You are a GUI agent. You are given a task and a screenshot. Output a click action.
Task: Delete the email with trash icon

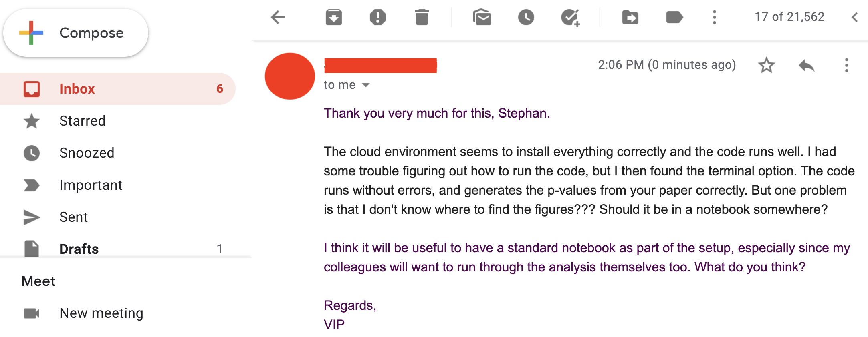point(422,17)
